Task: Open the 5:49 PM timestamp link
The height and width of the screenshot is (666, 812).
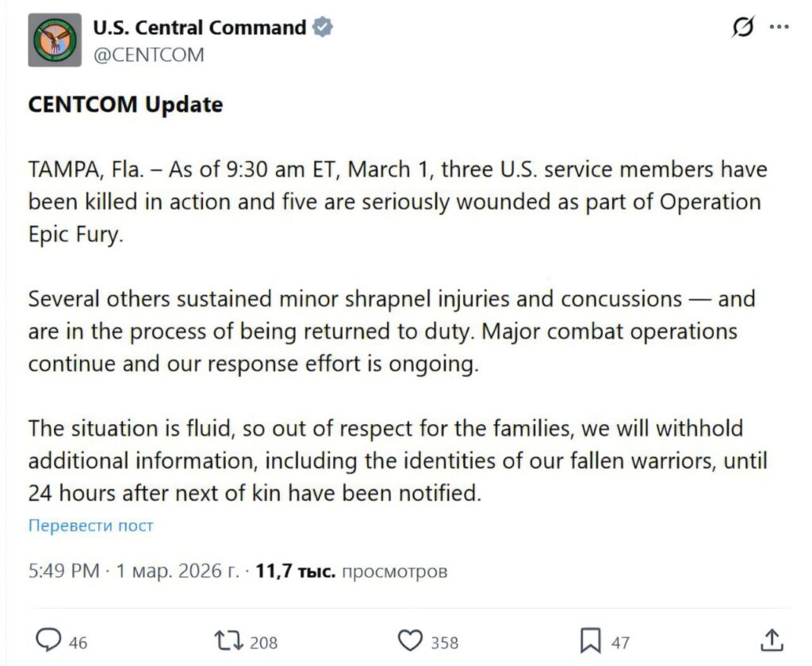Action: pyautogui.click(x=63, y=571)
